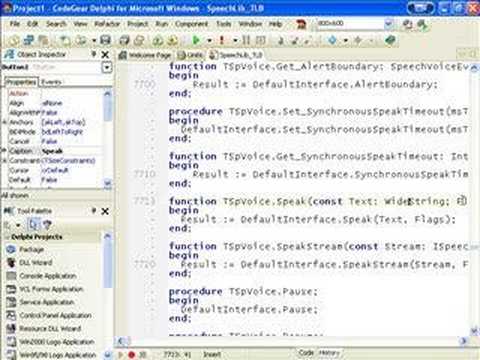Click the blue diamond navigation icon
The image size is (480, 360).
332,41
